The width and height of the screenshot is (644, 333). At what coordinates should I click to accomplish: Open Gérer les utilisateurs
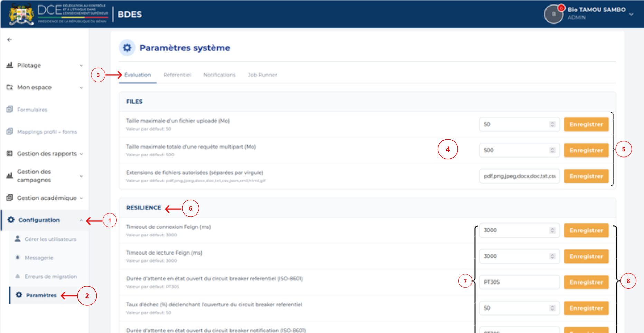(50, 239)
